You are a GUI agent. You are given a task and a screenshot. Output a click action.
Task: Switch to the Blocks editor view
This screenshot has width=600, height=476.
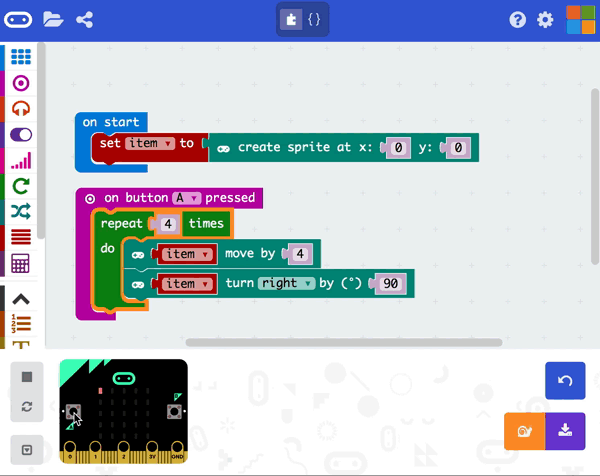click(290, 19)
